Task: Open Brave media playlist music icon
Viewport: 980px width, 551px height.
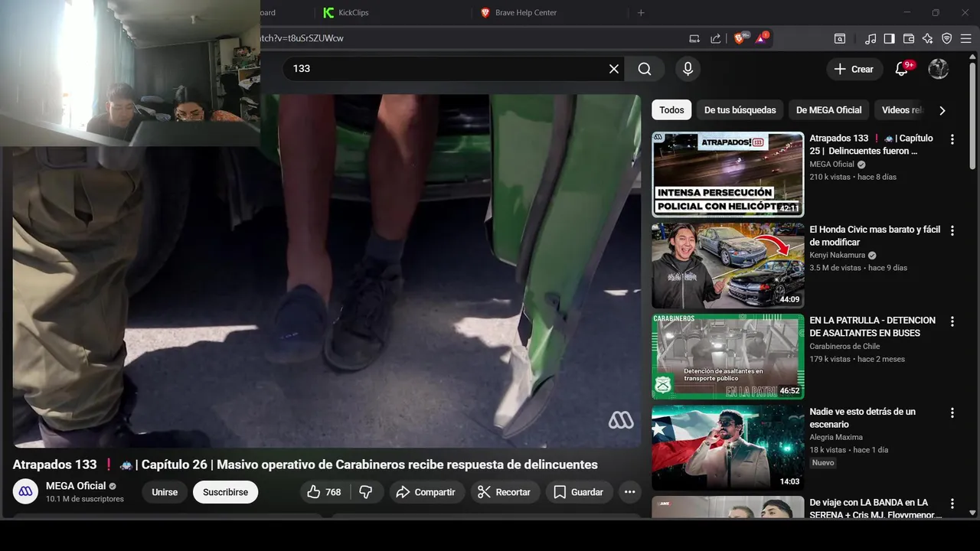Action: (871, 38)
